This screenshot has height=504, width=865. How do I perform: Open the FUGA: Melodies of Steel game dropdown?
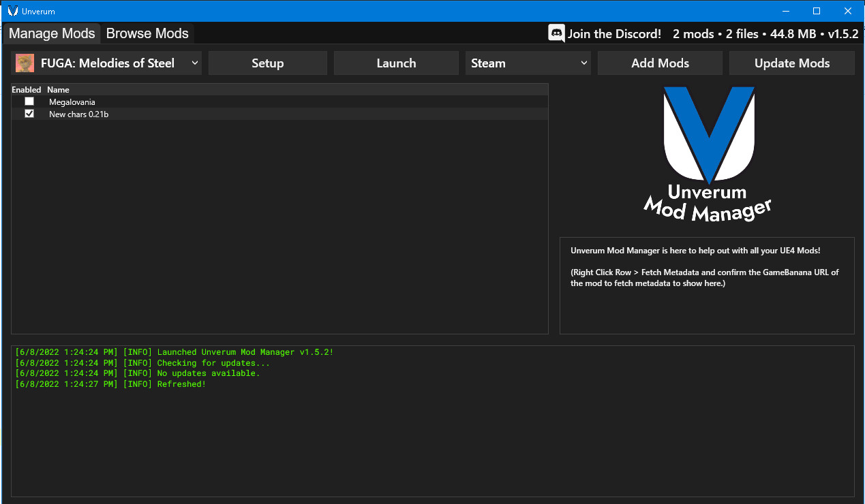[107, 63]
